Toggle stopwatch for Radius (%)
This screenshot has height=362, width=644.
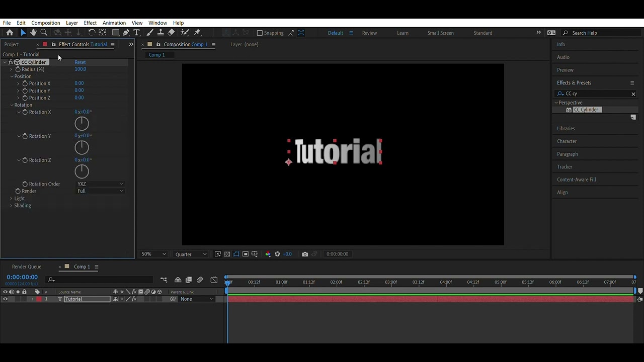pyautogui.click(x=18, y=69)
